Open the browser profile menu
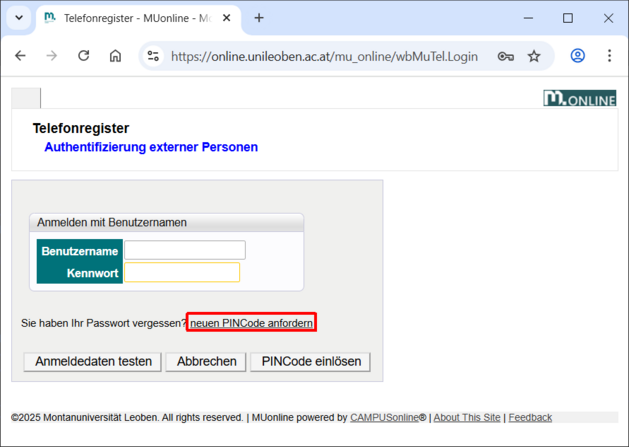Viewport: 629px width, 447px height. tap(578, 56)
